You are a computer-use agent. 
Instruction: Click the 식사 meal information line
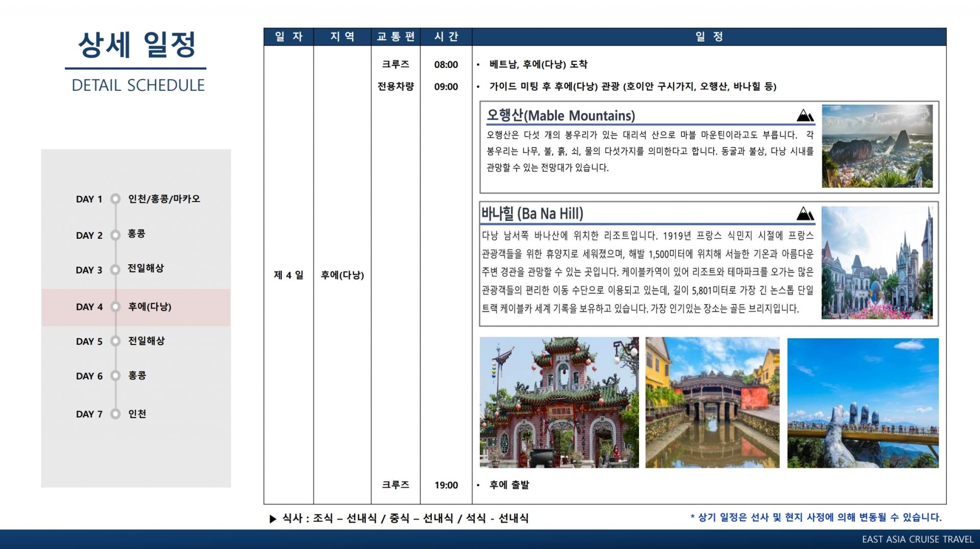(405, 518)
